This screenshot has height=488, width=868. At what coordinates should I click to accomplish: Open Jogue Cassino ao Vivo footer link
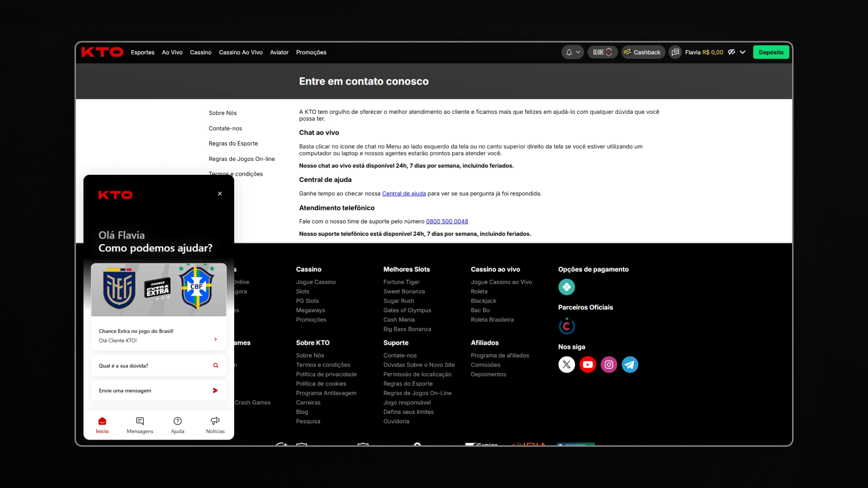pos(501,282)
